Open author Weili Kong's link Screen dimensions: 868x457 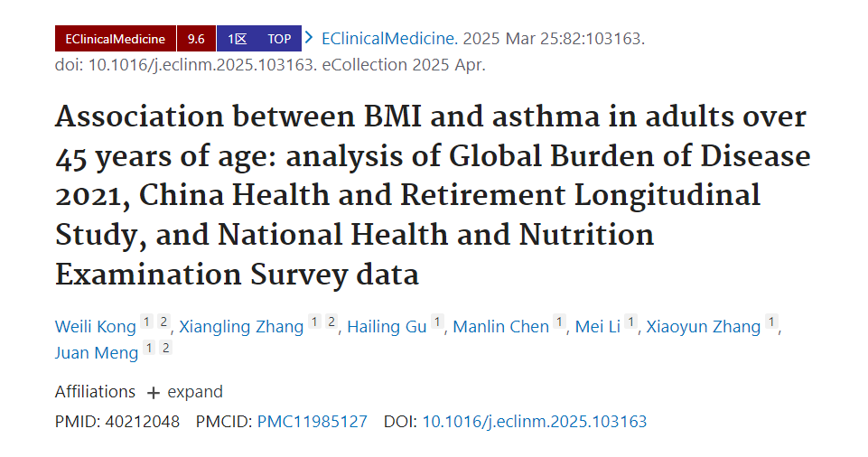(95, 326)
